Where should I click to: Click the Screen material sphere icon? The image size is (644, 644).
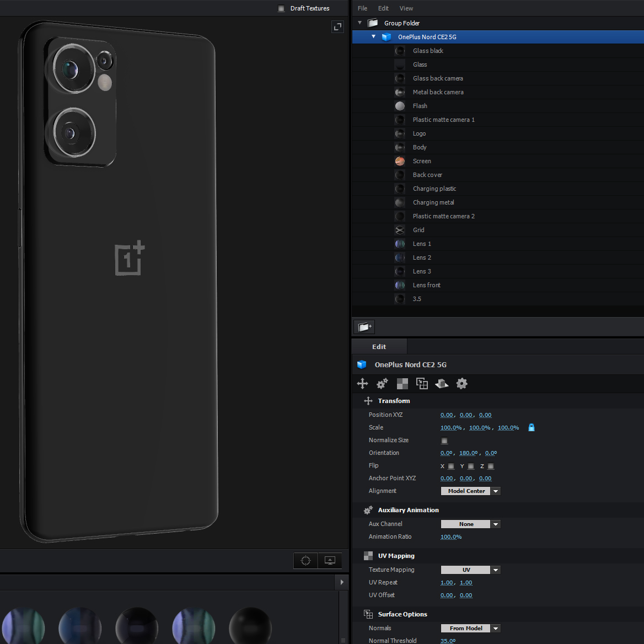click(x=400, y=161)
